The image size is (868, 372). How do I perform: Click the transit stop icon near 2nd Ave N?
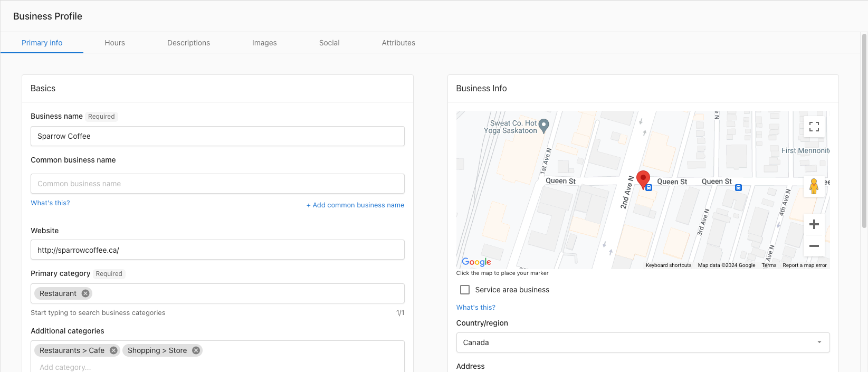pos(649,187)
